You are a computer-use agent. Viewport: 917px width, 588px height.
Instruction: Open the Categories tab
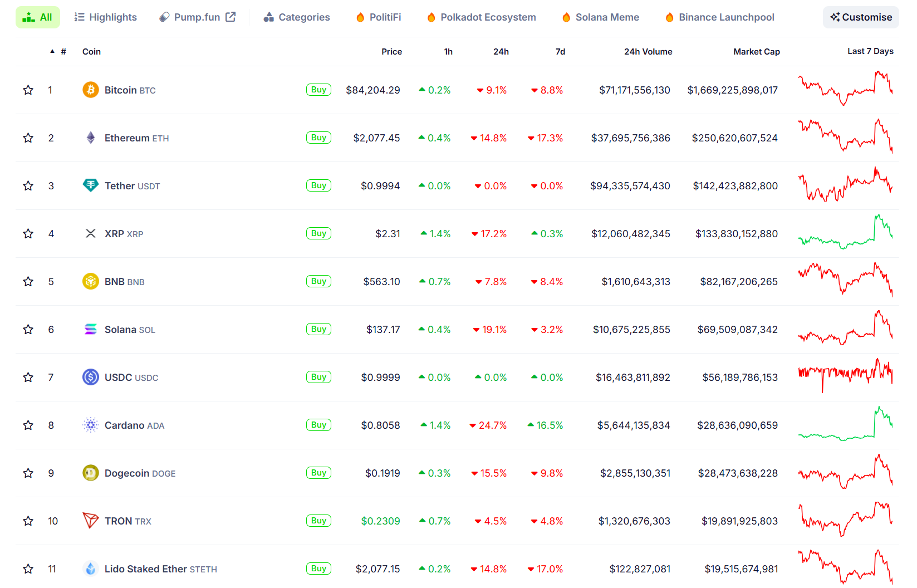(x=297, y=17)
